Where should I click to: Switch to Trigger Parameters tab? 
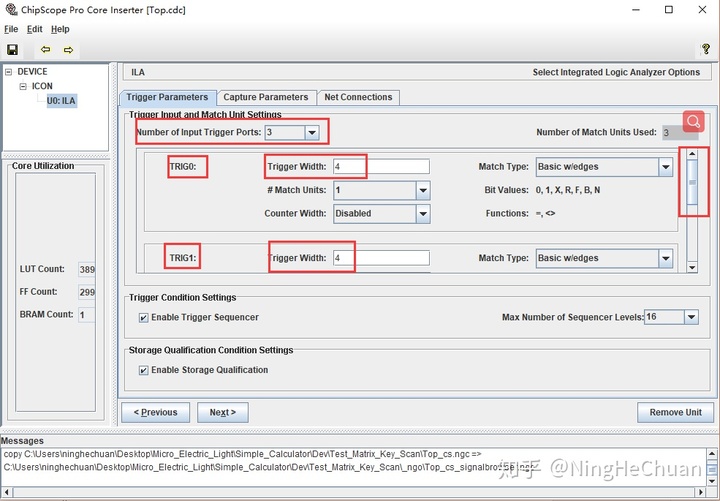coord(167,97)
